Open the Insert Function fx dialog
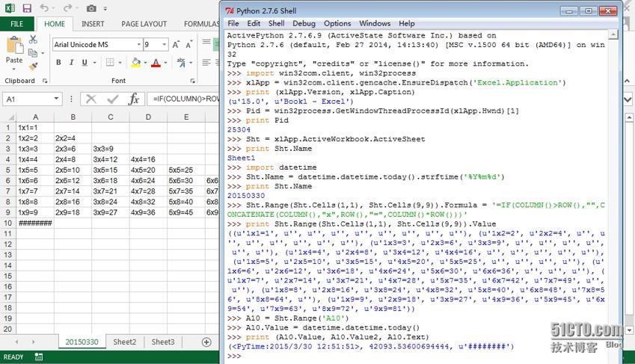635x364 pixels. 134,99
